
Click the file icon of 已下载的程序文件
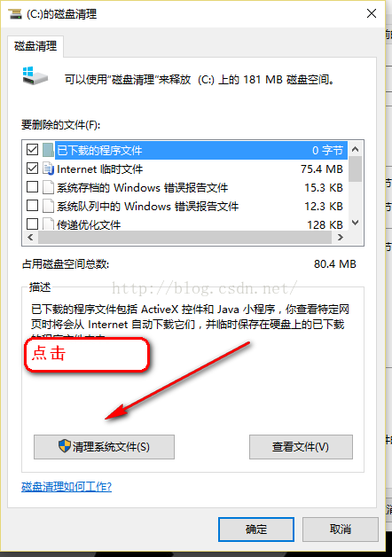(48, 150)
